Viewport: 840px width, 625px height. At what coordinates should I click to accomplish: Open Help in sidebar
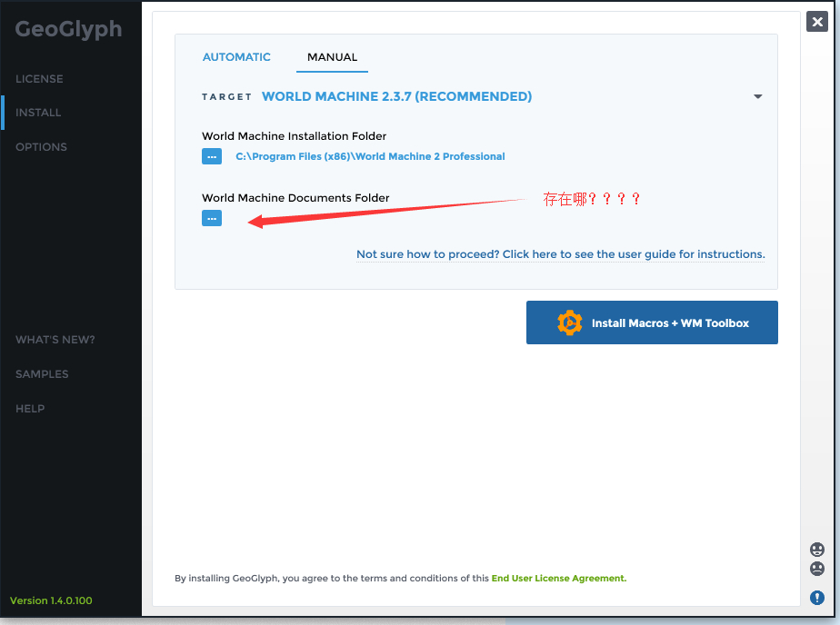pos(30,409)
